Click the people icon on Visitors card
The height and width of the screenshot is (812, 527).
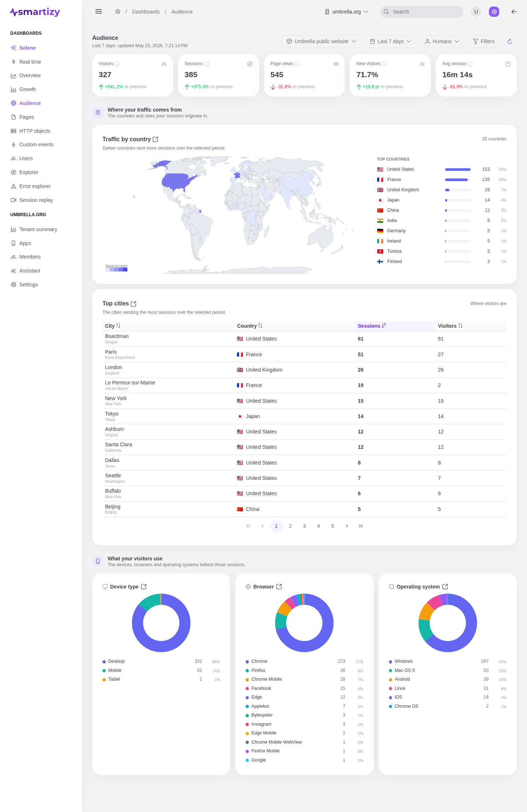click(x=164, y=64)
